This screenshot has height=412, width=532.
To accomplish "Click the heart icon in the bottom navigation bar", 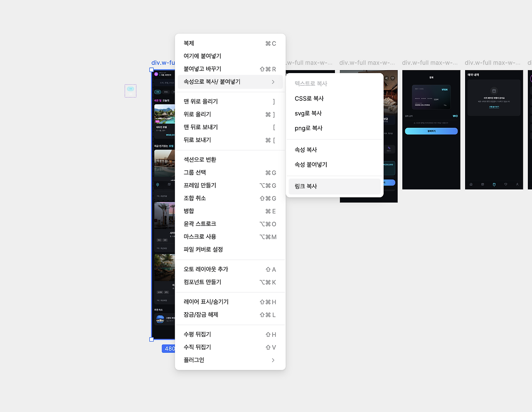I will point(505,184).
